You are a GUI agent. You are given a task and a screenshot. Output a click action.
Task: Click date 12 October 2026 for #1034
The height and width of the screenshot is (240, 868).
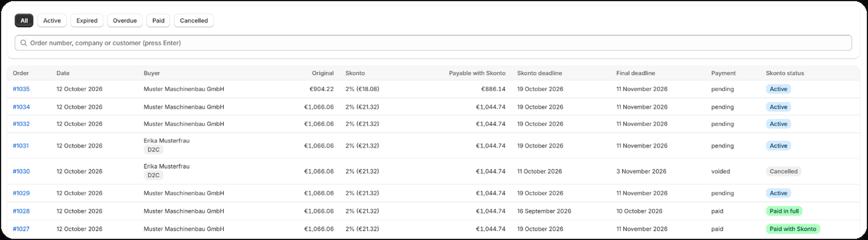pyautogui.click(x=79, y=107)
